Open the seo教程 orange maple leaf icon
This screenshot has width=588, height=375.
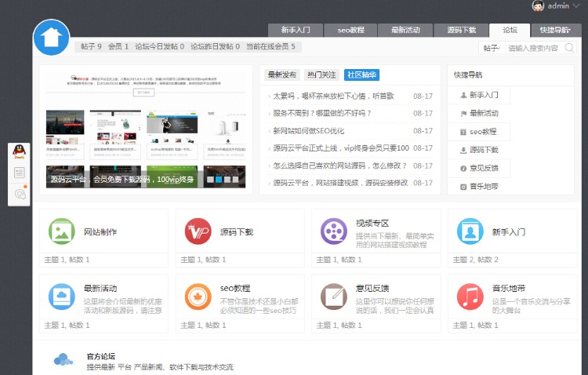point(198,297)
